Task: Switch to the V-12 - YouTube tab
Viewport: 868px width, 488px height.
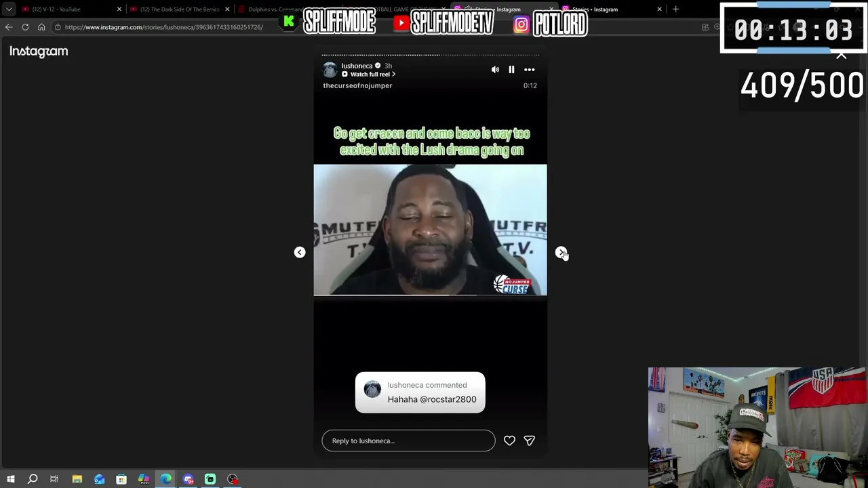Action: click(71, 9)
